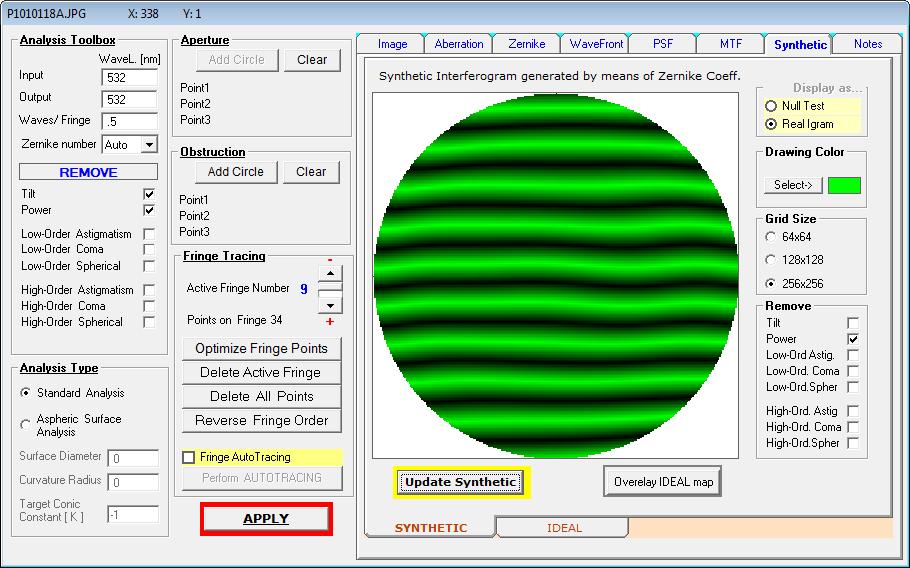Image resolution: width=910 pixels, height=568 pixels.
Task: Check High-Order Coma in Analysis Toolbox
Action: point(149,306)
